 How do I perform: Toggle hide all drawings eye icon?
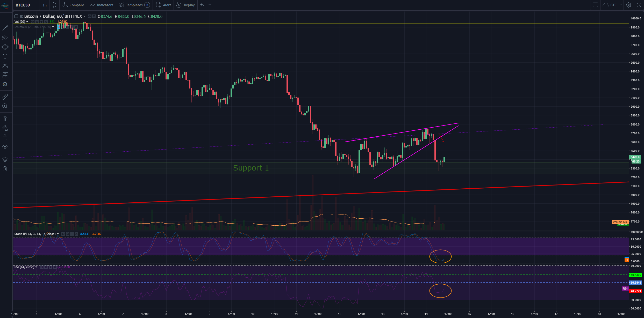[x=5, y=147]
